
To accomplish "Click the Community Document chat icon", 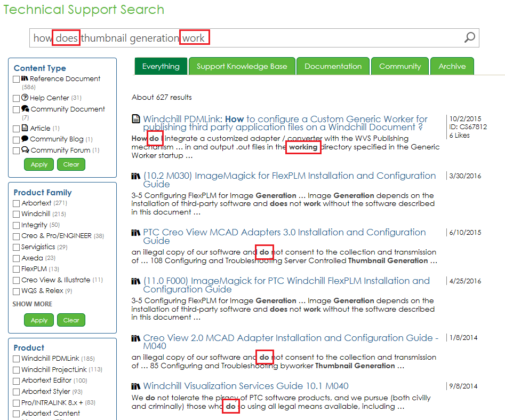I will point(25,109).
